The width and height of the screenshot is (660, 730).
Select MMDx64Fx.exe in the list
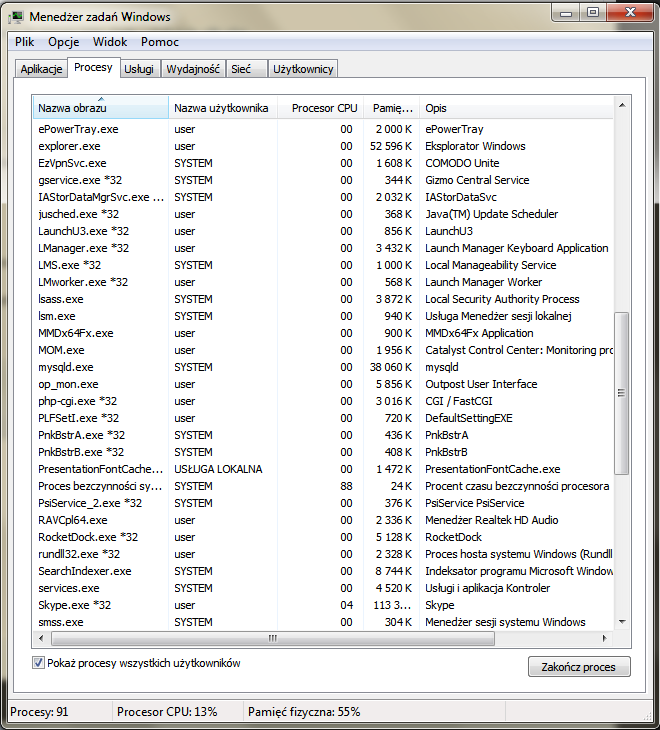pyautogui.click(x=323, y=333)
